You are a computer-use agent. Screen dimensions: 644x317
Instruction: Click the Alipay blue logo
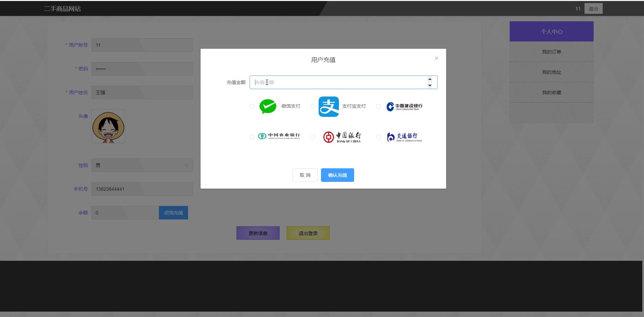point(329,107)
